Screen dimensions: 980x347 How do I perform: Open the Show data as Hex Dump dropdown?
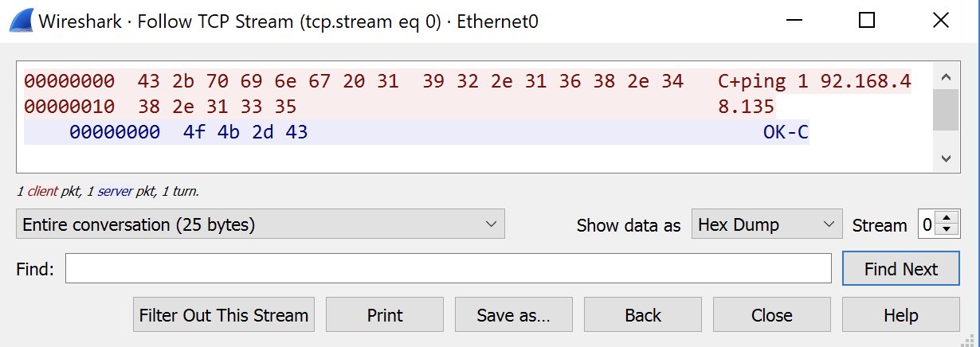click(x=766, y=224)
